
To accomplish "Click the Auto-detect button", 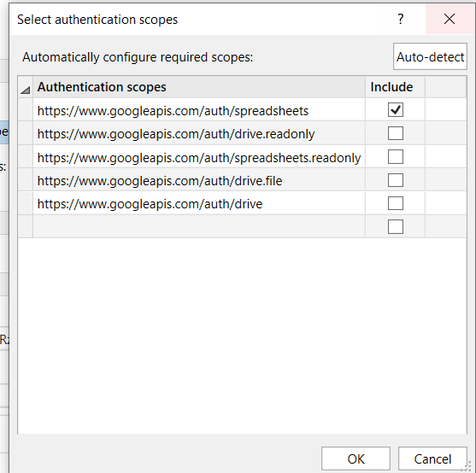I will pyautogui.click(x=430, y=56).
